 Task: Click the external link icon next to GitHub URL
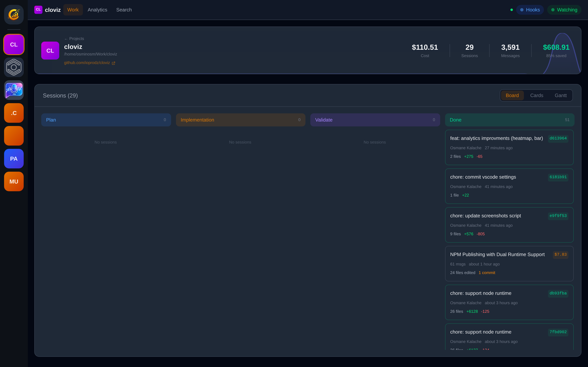[x=114, y=63]
